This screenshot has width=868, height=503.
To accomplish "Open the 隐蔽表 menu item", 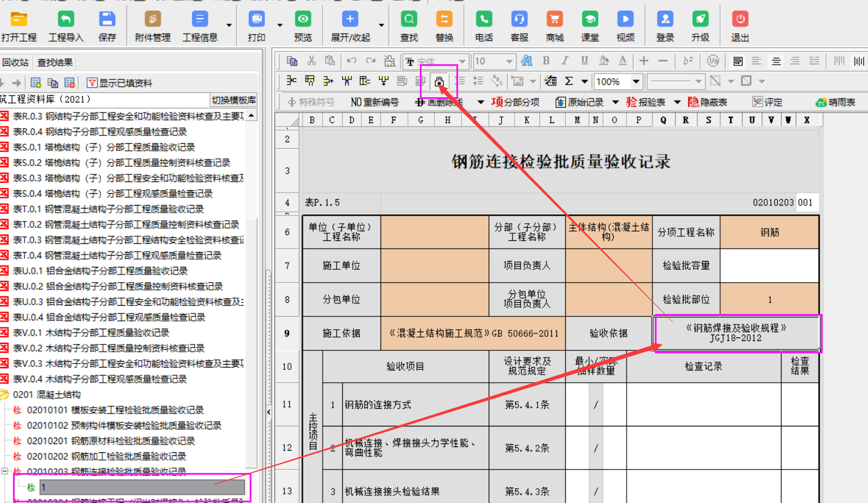I will 708,102.
